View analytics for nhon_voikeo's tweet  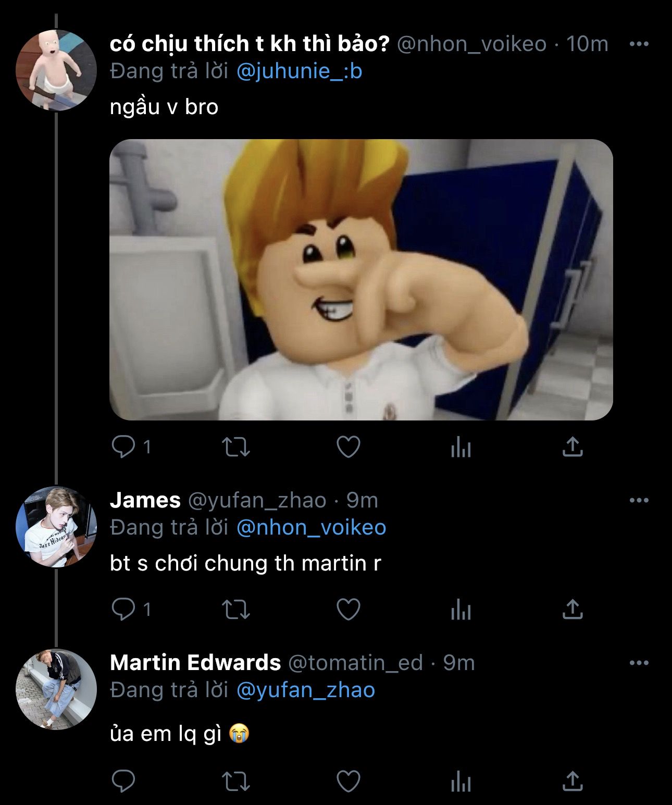pos(461,447)
